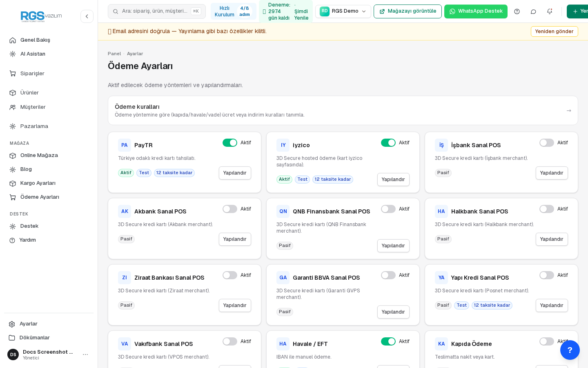Image resolution: width=588 pixels, height=368 pixels.
Task: Turn off the Havale / EFT toggle
Action: pos(388,341)
